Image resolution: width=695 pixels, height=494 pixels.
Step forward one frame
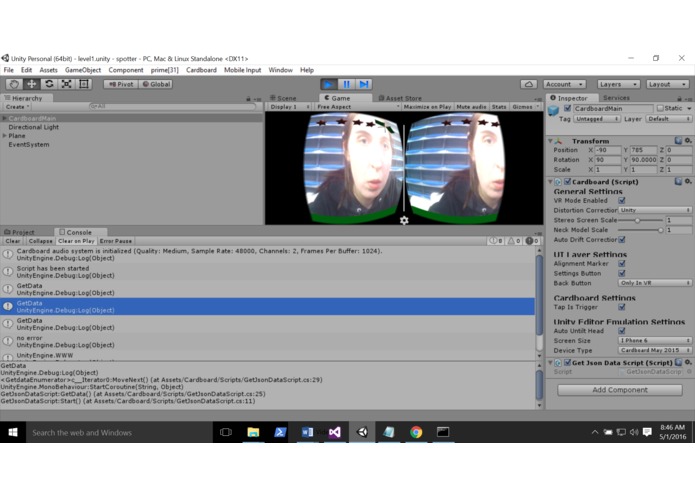(363, 84)
